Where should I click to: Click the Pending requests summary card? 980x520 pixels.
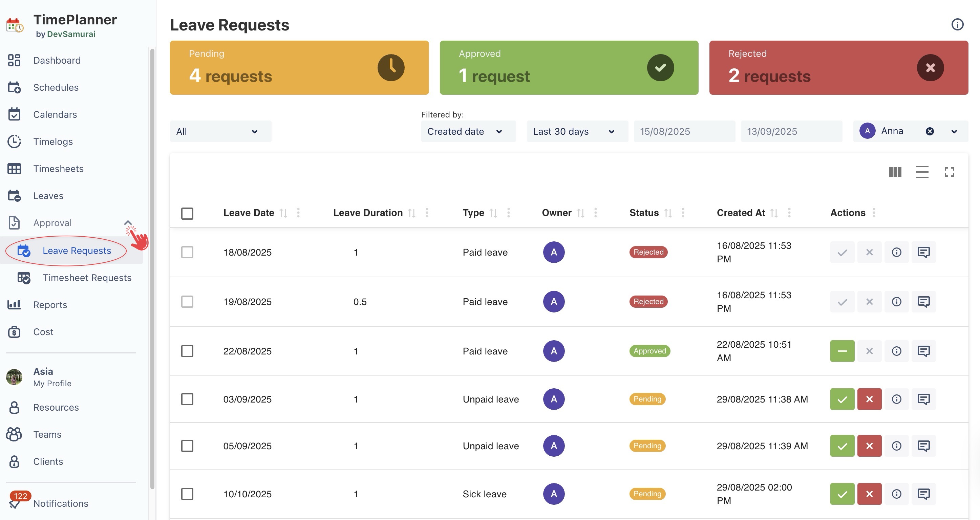tap(299, 68)
